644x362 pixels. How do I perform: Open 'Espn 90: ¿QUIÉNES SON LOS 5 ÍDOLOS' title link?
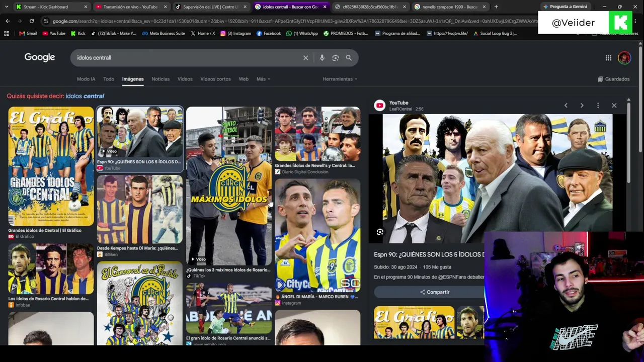429,255
